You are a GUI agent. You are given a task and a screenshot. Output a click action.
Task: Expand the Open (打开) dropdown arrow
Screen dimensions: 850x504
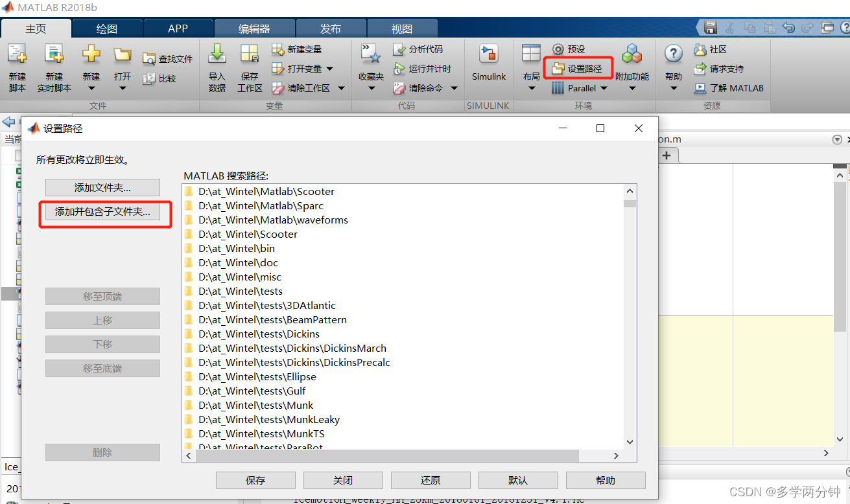pyautogui.click(x=123, y=89)
